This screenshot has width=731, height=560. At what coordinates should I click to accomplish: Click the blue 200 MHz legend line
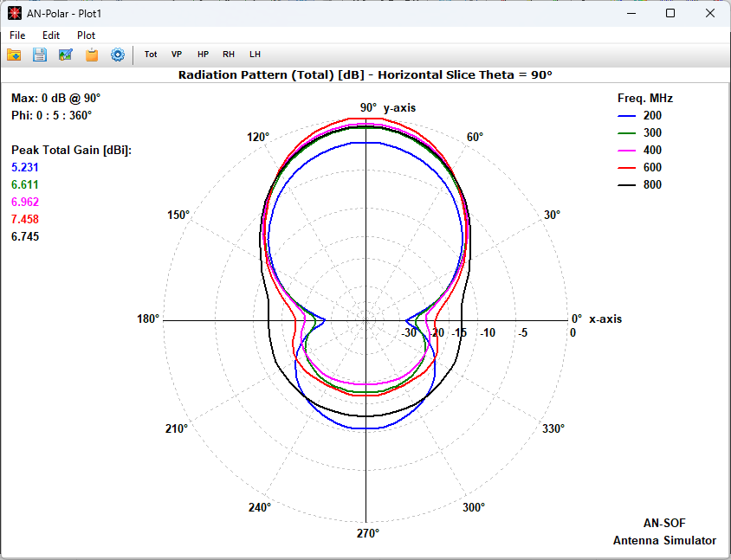(x=626, y=115)
